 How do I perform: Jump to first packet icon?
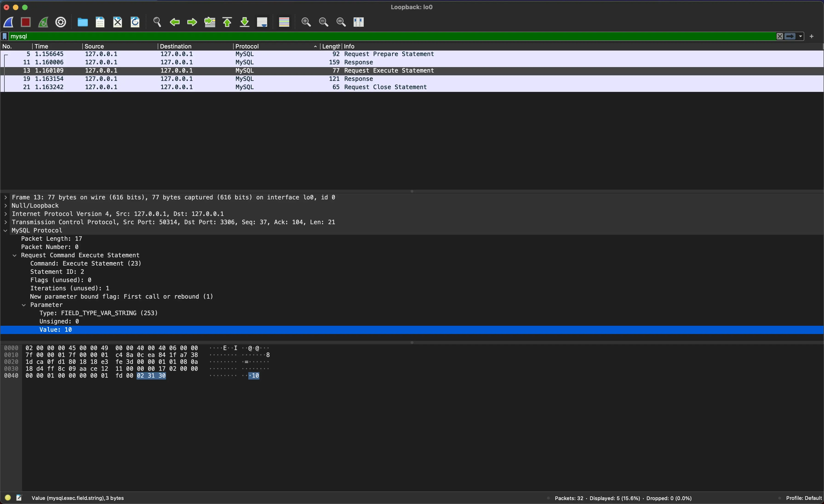[x=227, y=22]
